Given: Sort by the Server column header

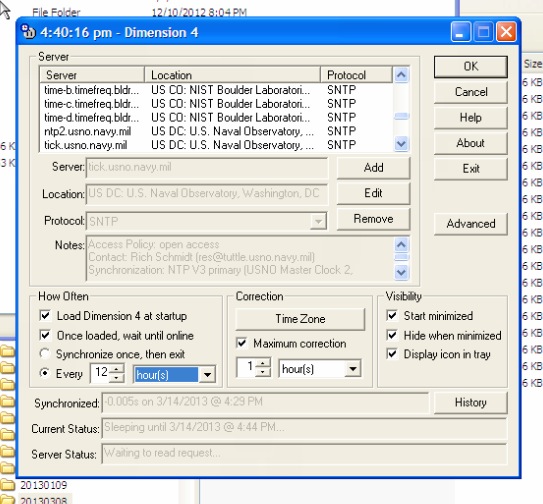Looking at the screenshot, I should click(x=92, y=75).
